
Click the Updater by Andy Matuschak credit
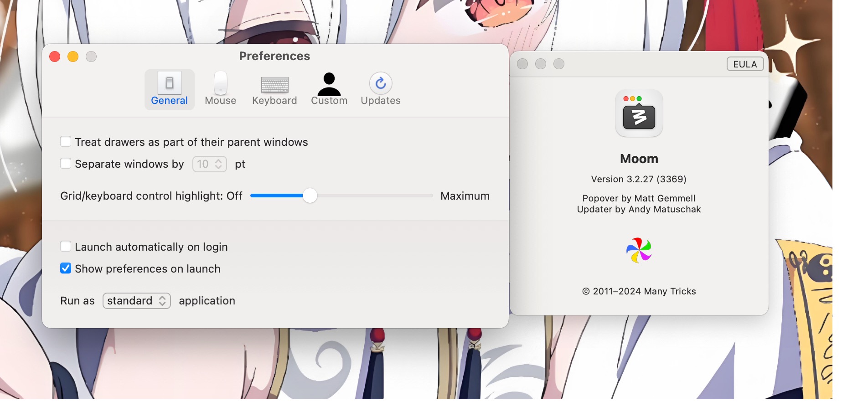click(x=639, y=209)
